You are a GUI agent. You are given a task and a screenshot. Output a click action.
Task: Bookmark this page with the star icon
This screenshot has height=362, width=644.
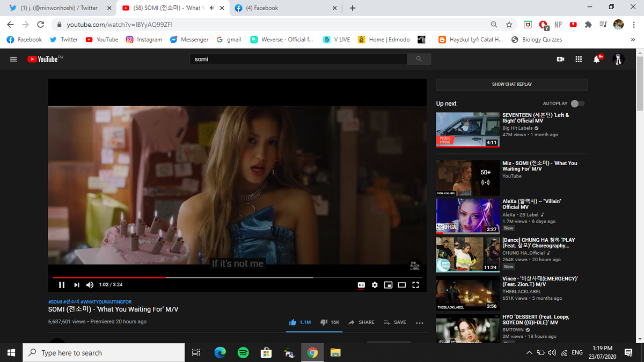click(509, 25)
